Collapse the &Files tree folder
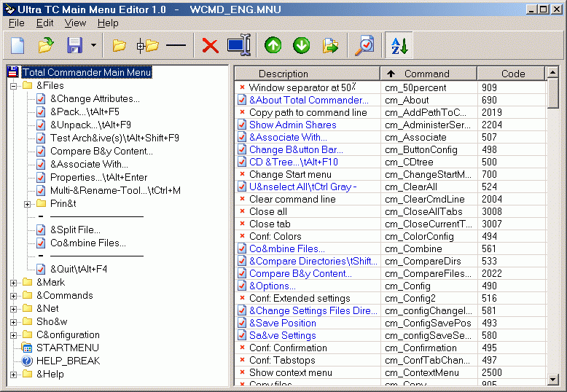Screen dimensions: 567x392 pyautogui.click(x=14, y=86)
